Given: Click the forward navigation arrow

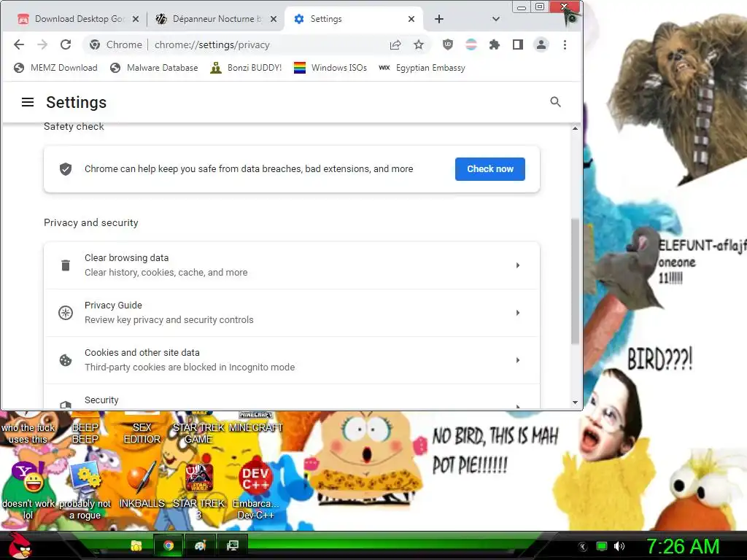Looking at the screenshot, I should pos(42,44).
